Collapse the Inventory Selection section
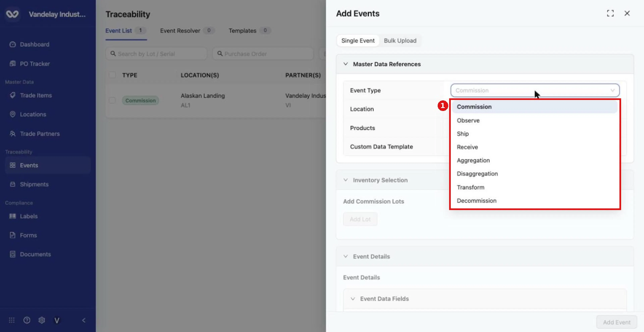The width and height of the screenshot is (644, 332). tap(345, 180)
